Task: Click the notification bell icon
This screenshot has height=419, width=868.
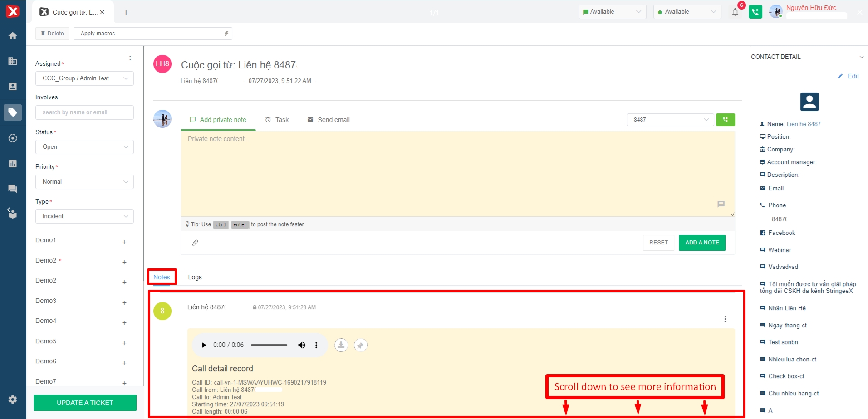Action: [735, 12]
